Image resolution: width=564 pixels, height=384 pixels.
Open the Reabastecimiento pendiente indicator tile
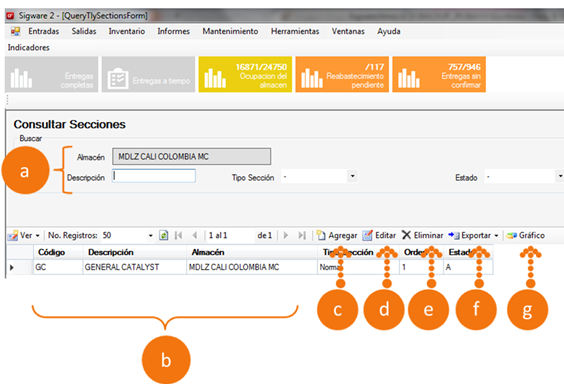[342, 74]
